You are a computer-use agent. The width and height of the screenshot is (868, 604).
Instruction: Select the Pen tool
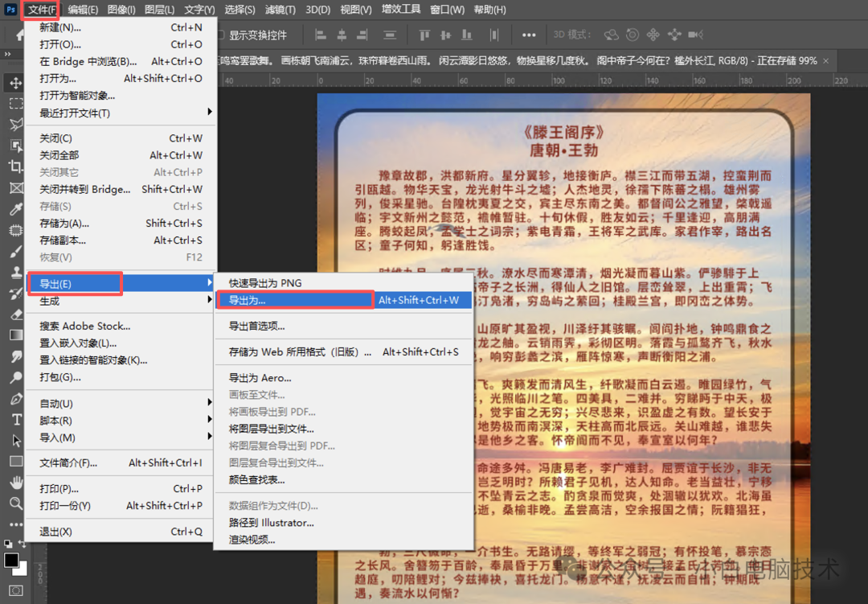pyautogui.click(x=15, y=398)
